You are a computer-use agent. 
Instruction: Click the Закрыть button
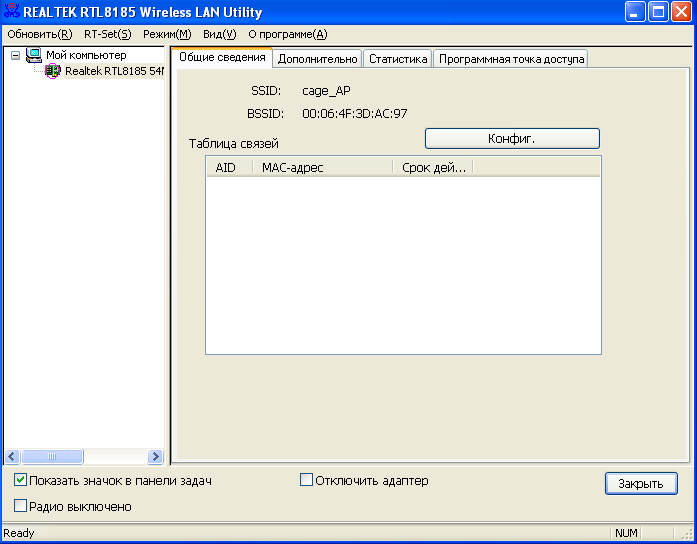[641, 484]
